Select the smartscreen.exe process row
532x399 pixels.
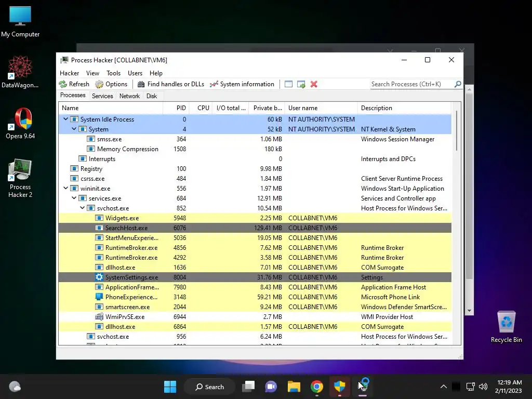255,307
